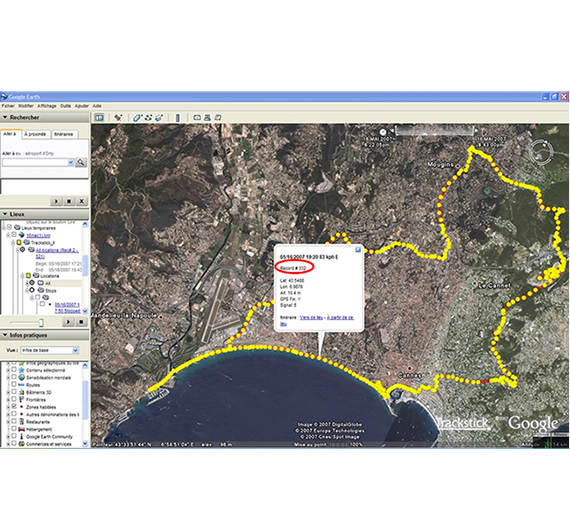Viewport: 570px width, 526px height.
Task: Enable the Hébergement checkbox
Action: (x=14, y=429)
